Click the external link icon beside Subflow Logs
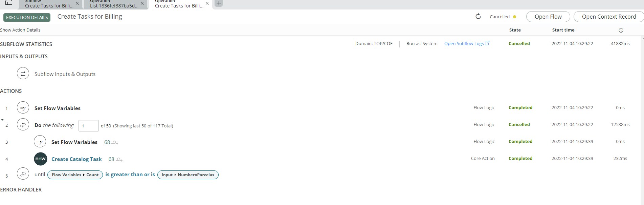The width and height of the screenshot is (644, 205). pyautogui.click(x=487, y=43)
